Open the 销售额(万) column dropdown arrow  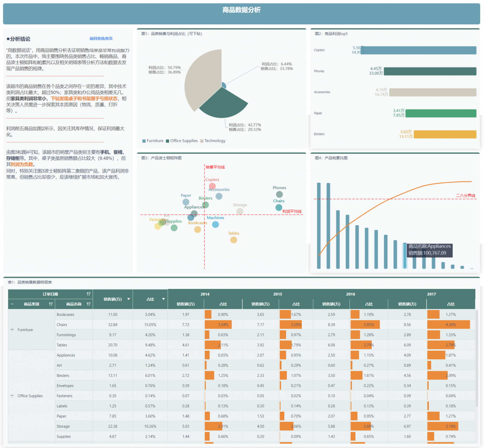129,299
